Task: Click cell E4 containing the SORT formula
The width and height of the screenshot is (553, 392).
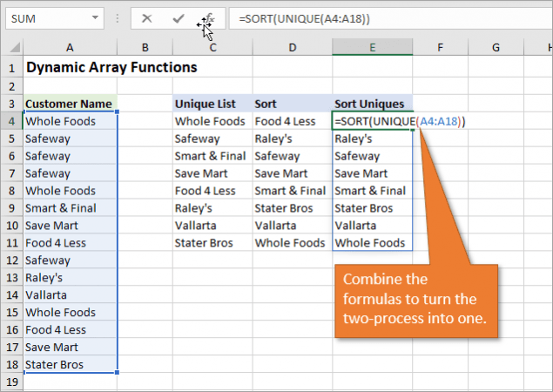Action: coord(372,121)
